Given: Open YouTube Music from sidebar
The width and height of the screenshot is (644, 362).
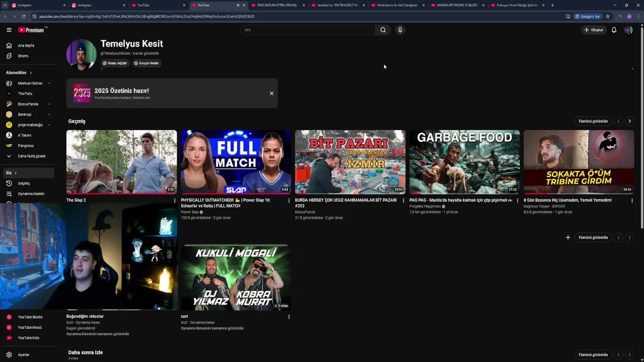Looking at the screenshot, I should 30,327.
